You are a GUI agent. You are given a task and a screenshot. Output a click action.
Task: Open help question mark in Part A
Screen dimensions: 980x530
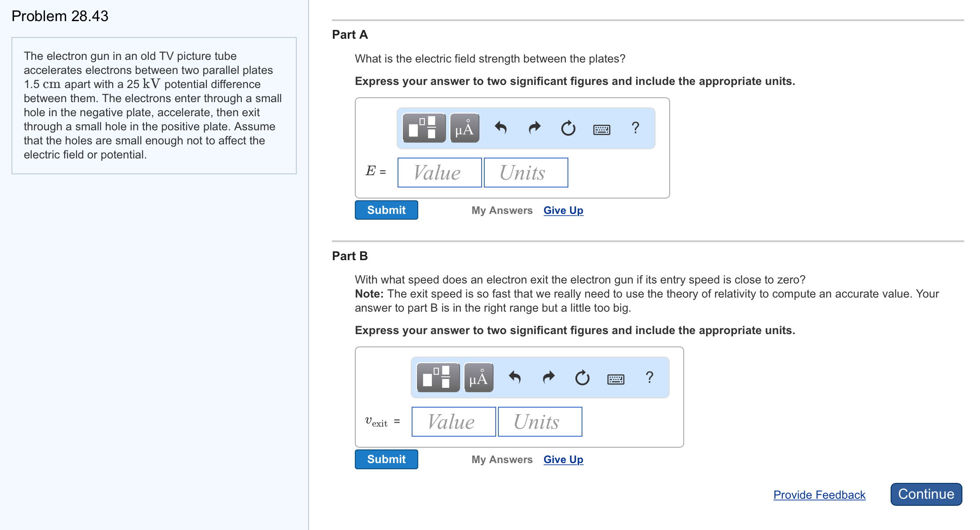pyautogui.click(x=635, y=128)
